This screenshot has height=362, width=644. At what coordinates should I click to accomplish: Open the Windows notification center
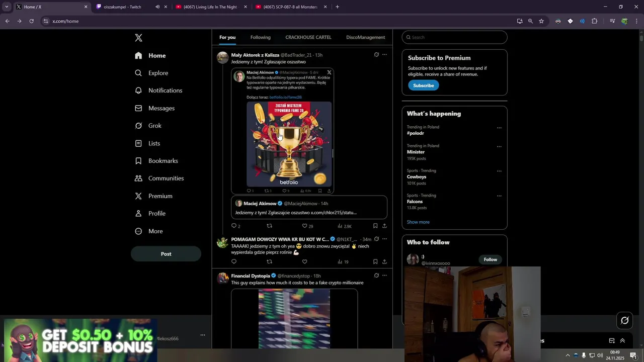pyautogui.click(x=633, y=355)
